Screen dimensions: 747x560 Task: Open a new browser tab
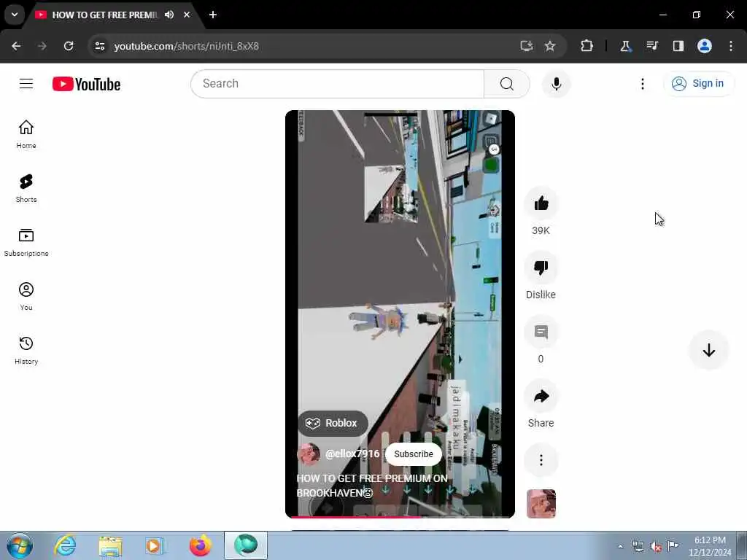[213, 15]
